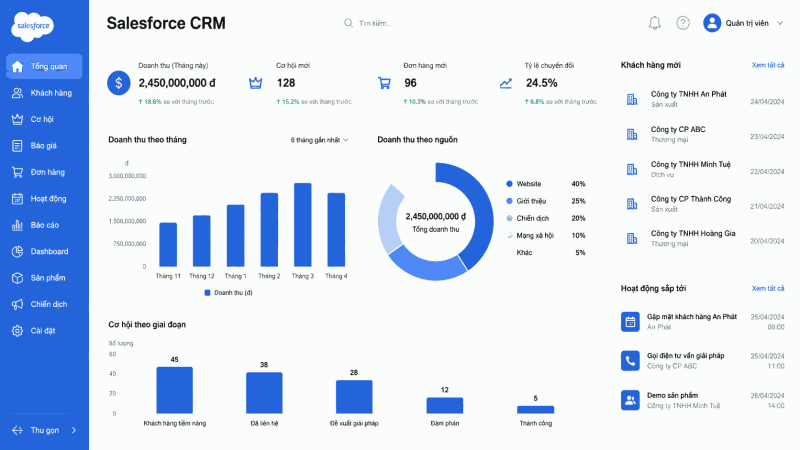Click the Sản phẩm box icon
Screen dimensions: 800x450
[17, 278]
